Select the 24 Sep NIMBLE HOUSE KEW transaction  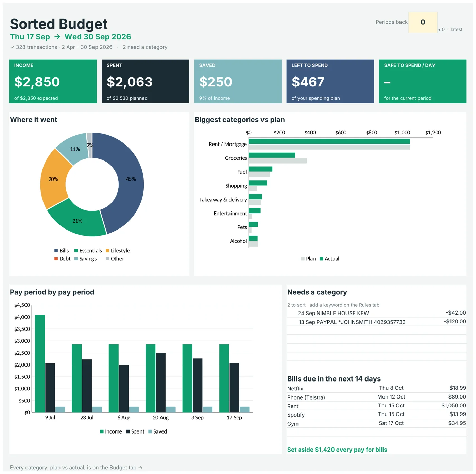[377, 313]
